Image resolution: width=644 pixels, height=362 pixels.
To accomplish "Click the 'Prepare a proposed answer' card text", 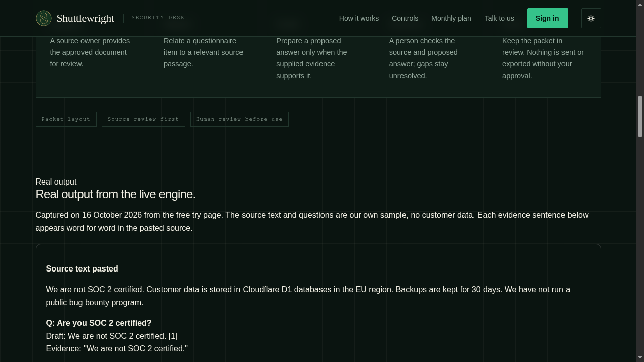I will (x=311, y=58).
